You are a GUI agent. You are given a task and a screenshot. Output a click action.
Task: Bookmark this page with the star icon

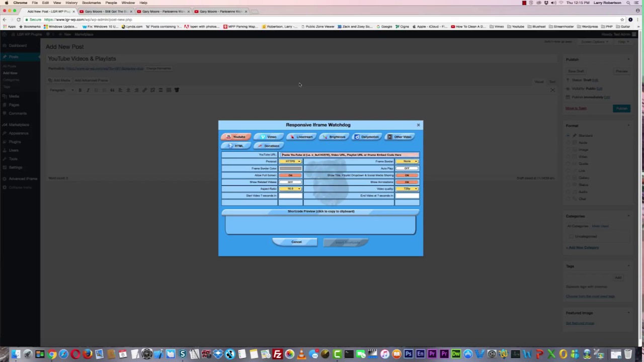pos(622,20)
